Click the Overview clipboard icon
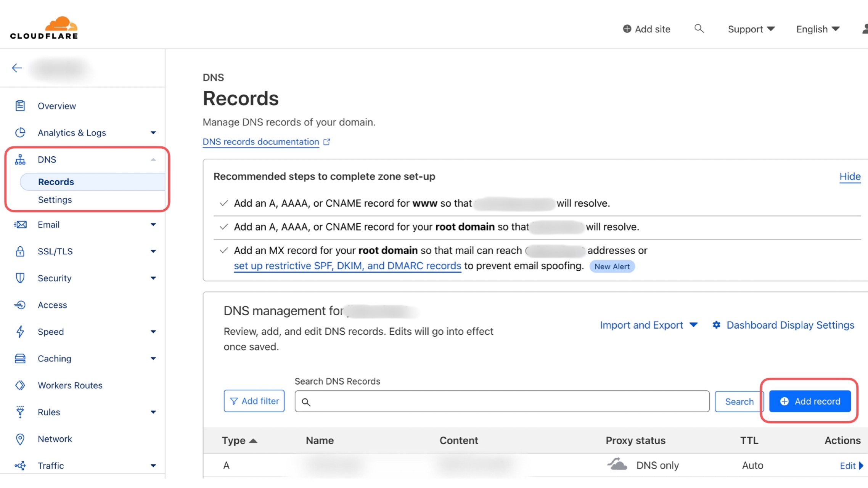868x488 pixels. click(x=20, y=106)
